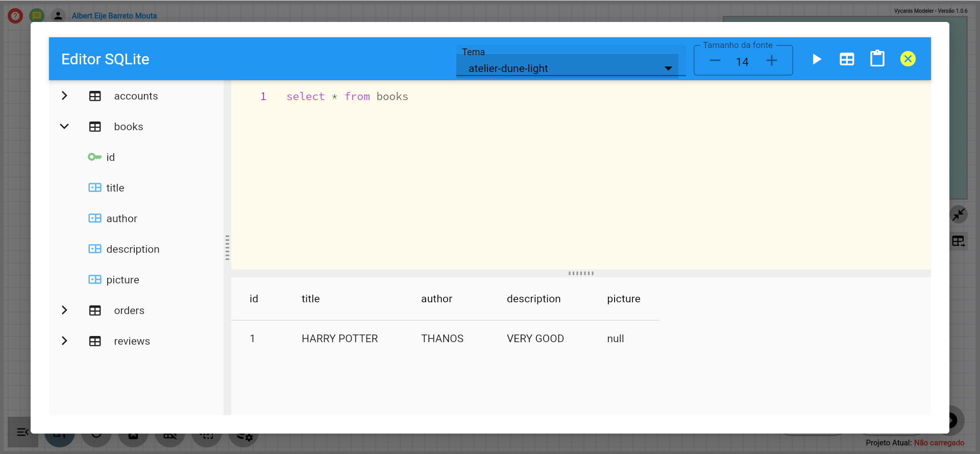Click the menu collapse icon in the background window
Screen dimensions: 980x454
pos(22,432)
